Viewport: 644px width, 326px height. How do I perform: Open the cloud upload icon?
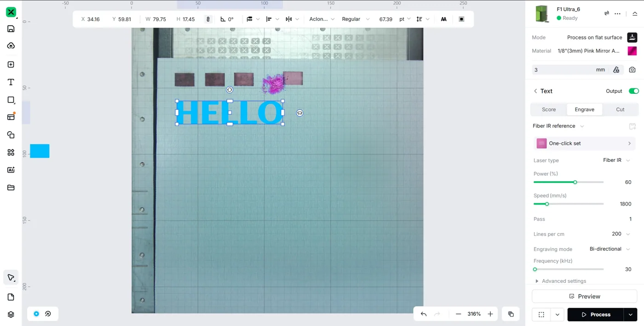[11, 46]
